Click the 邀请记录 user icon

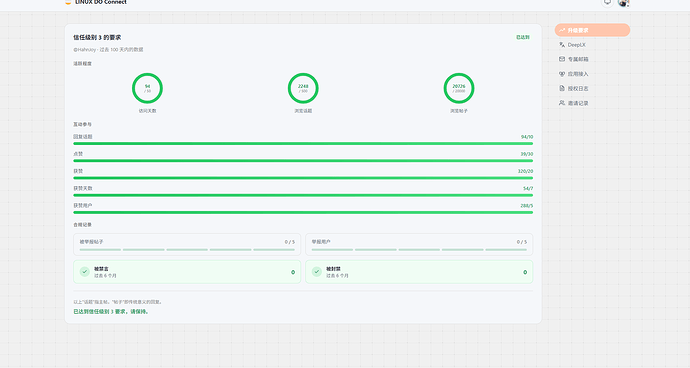pyautogui.click(x=562, y=103)
